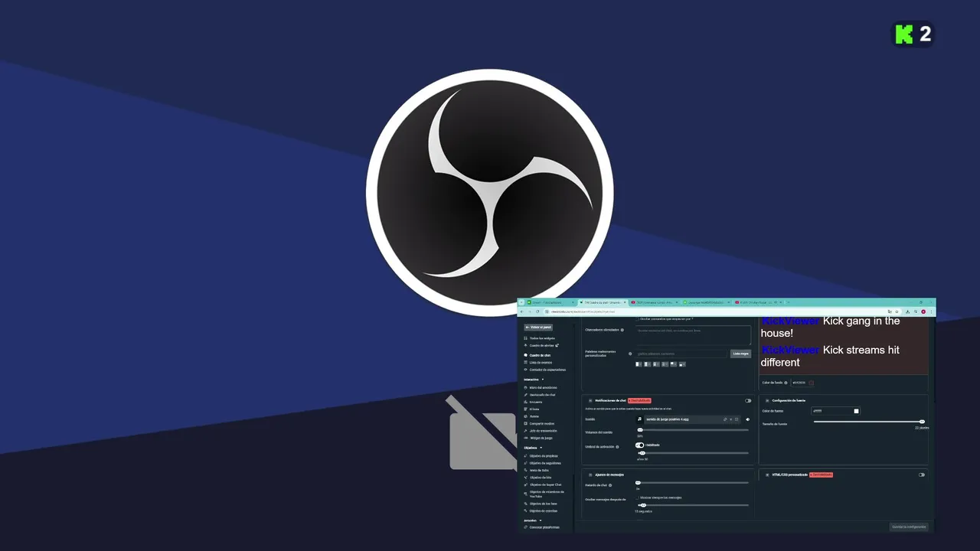Collapse the Configuración de fuente section
This screenshot has height=551, width=980.
point(767,400)
